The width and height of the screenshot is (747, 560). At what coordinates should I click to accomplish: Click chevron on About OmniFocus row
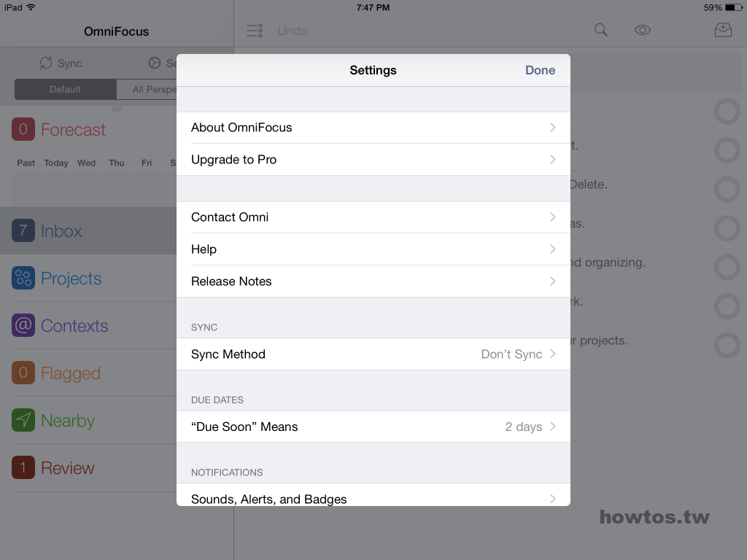pyautogui.click(x=553, y=128)
